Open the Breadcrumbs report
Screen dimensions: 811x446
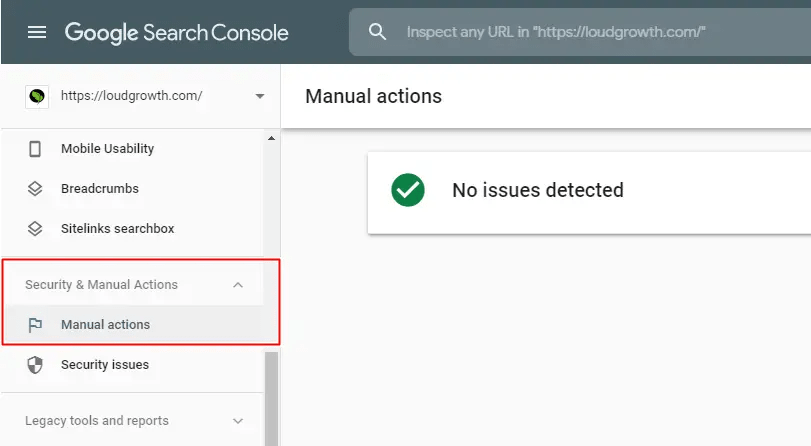(100, 188)
